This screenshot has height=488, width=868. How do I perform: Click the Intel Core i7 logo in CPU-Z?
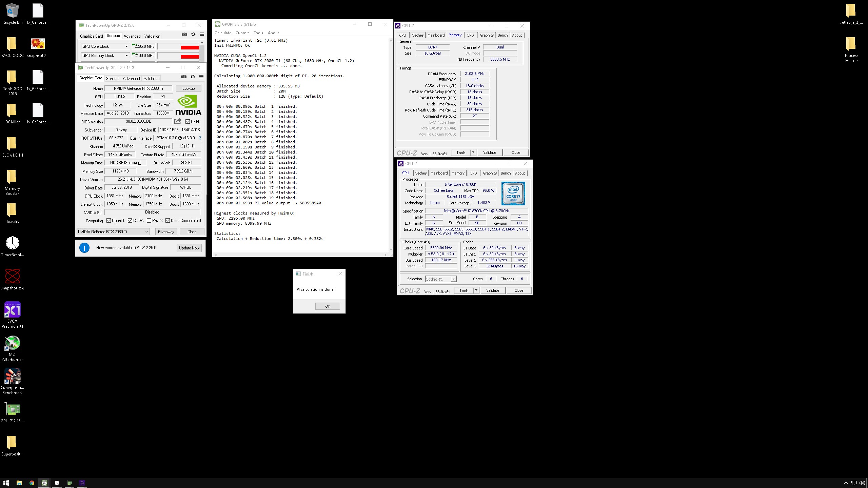coord(513,194)
